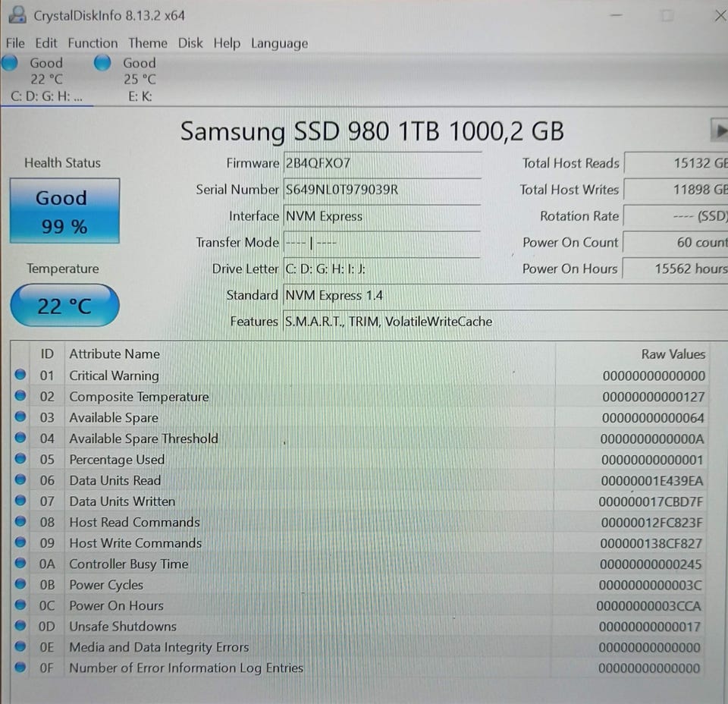Screen dimensions: 728x704
Task: Select the Media and Data Integrity Errors name
Action: 158,647
